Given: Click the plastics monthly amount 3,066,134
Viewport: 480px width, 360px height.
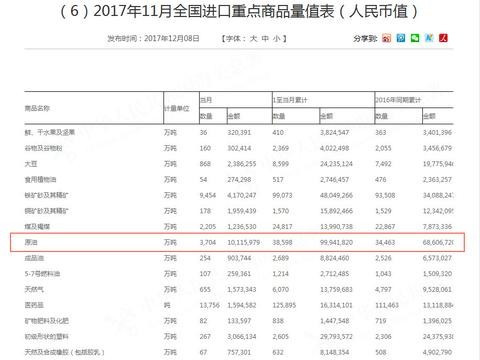Looking at the screenshot, I should click(x=242, y=336).
